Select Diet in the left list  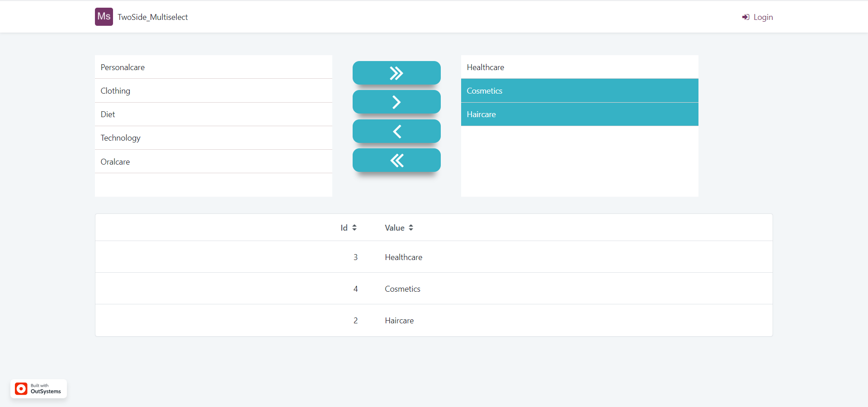point(213,114)
